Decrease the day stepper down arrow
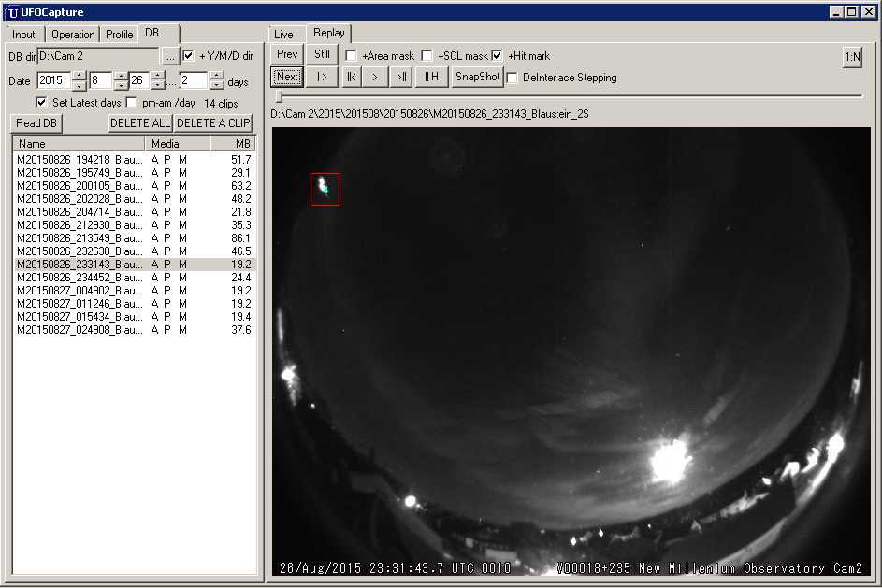 [159, 85]
